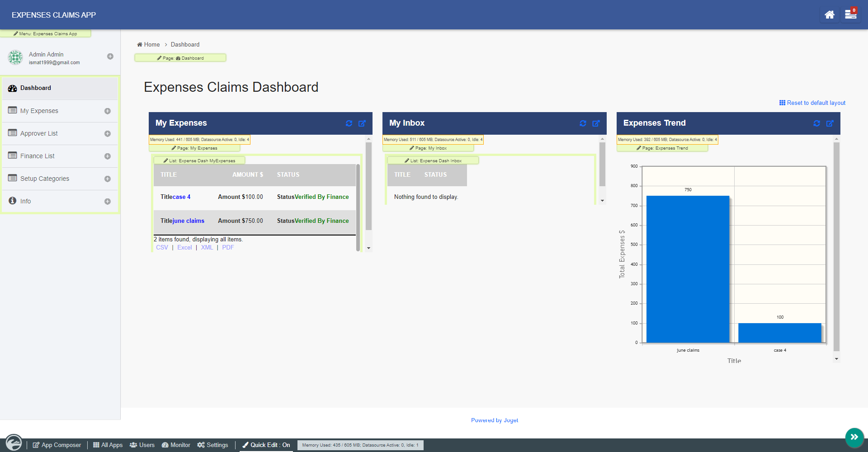Click the Finance List icon in sidebar
This screenshot has height=452, width=868.
[12, 156]
